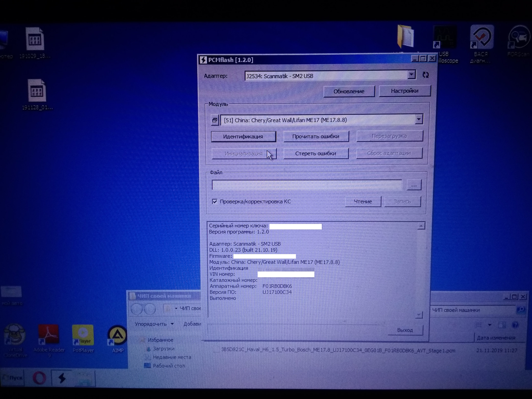Click the Идентификация button

pyautogui.click(x=243, y=136)
